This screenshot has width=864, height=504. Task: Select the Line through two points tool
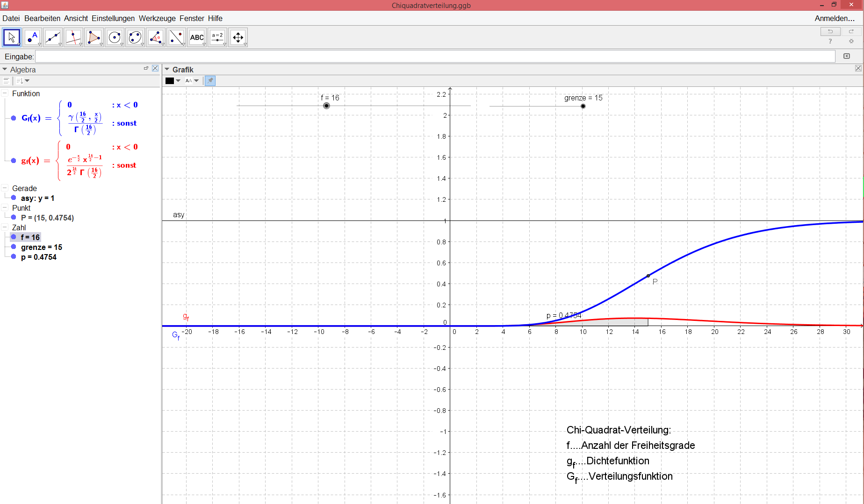[53, 37]
